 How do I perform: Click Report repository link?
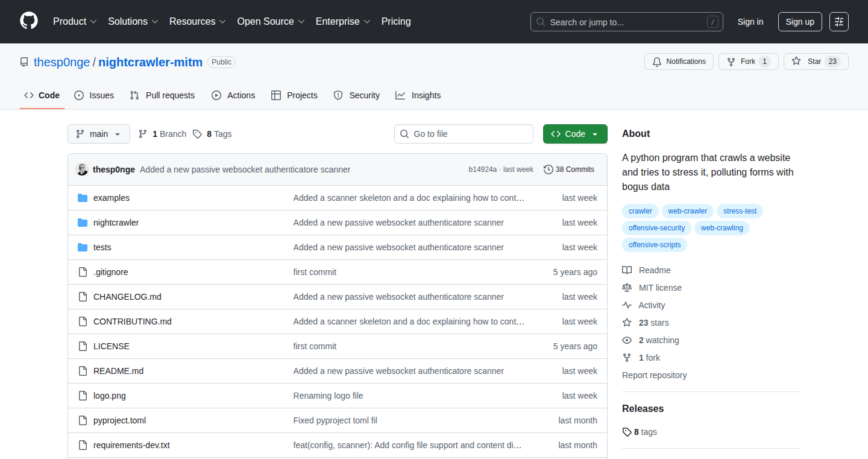(x=655, y=375)
